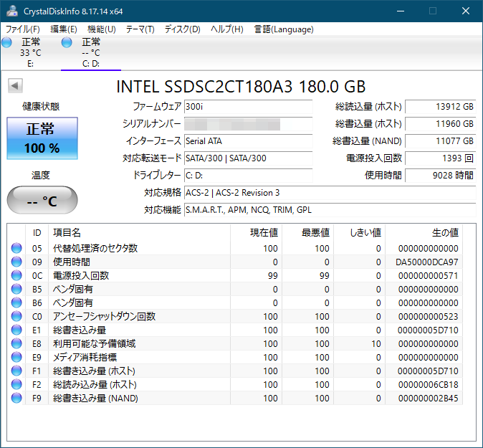483x448 pixels.
Task: Click the しきい値 column header
Action: (x=360, y=233)
